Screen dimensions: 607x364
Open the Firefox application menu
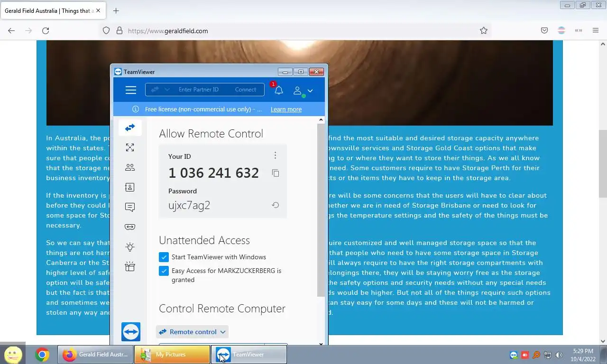pos(596,30)
